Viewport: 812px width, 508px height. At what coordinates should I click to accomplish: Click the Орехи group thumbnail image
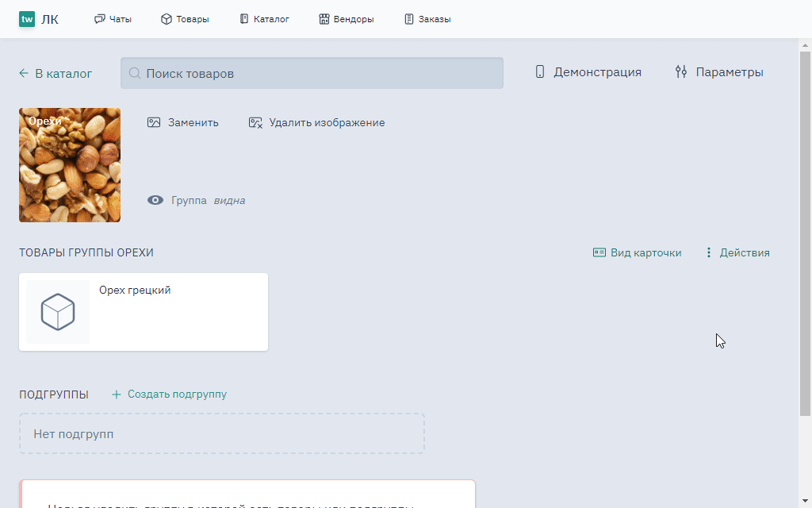(70, 165)
